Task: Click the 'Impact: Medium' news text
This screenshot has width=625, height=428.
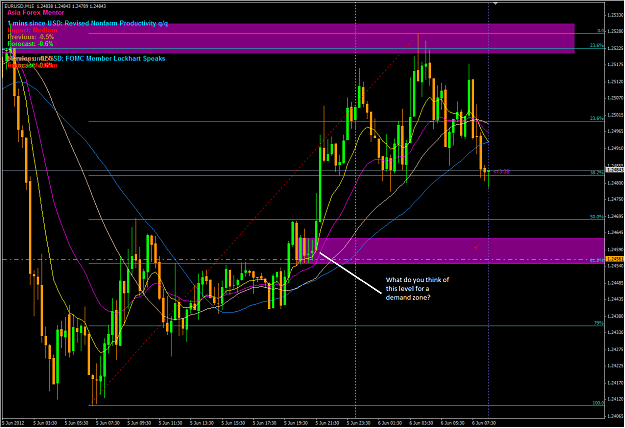Action: [32, 30]
